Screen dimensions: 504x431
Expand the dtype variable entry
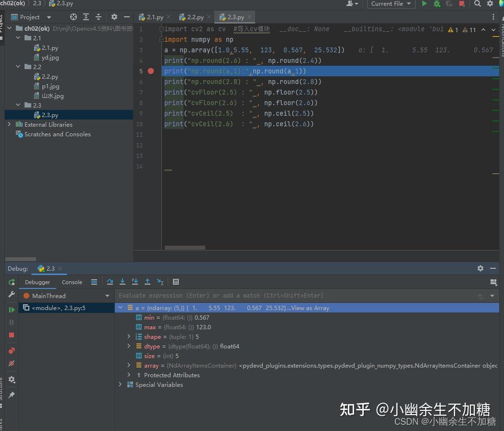point(129,346)
